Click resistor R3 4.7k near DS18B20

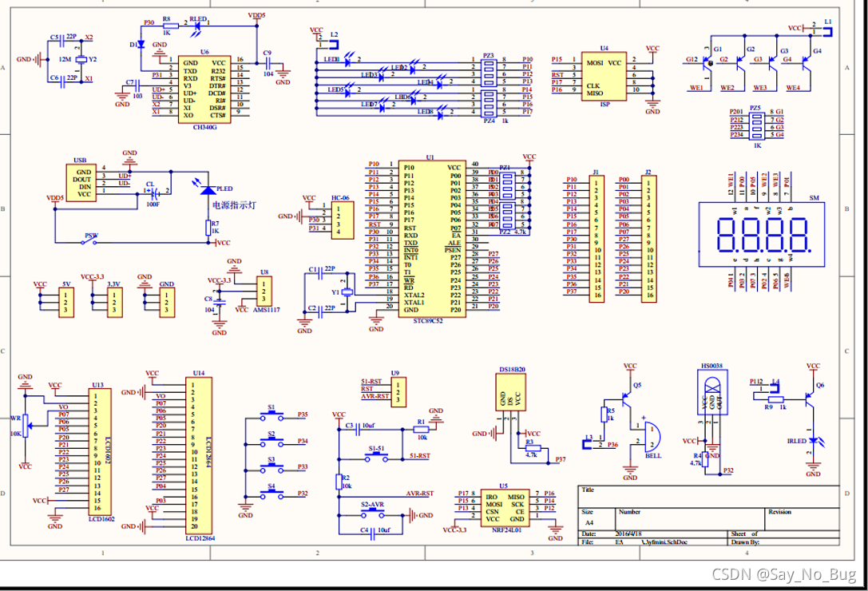pyautogui.click(x=533, y=447)
